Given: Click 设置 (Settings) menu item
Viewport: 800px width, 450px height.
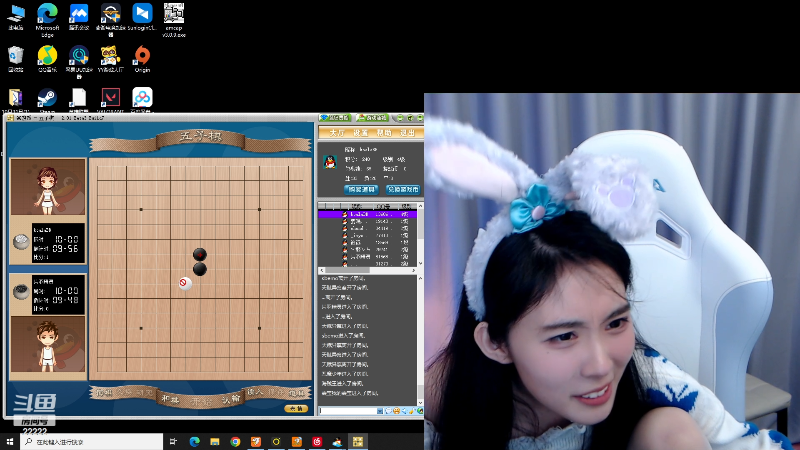Looking at the screenshot, I should point(360,133).
